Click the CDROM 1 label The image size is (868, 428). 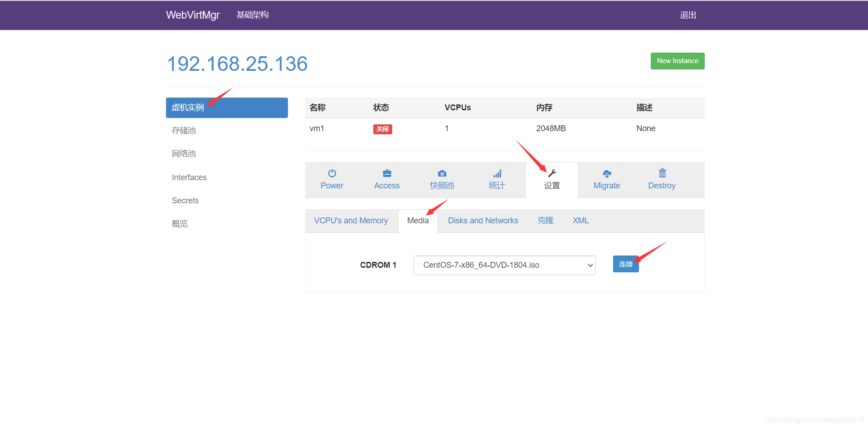(x=378, y=265)
